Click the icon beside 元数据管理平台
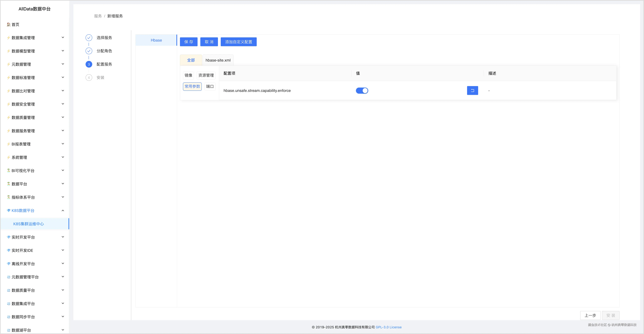The width and height of the screenshot is (644, 334). (9, 277)
